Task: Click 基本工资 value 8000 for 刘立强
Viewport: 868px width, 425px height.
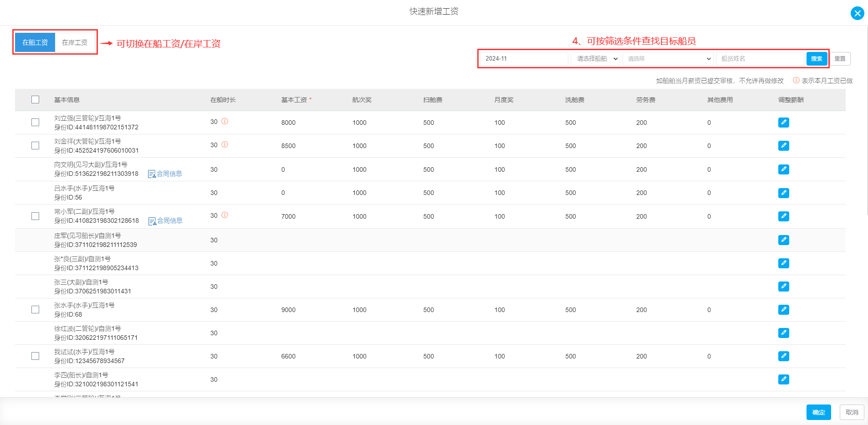Action: pyautogui.click(x=288, y=123)
